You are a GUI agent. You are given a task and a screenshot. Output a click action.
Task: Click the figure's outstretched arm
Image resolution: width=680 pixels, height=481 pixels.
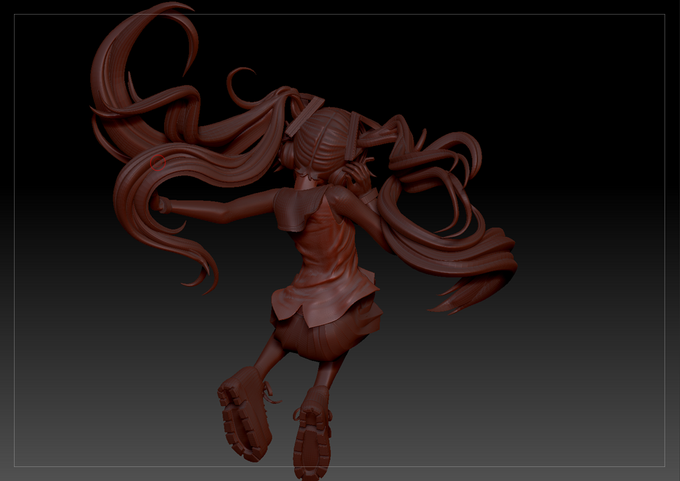tap(217, 208)
